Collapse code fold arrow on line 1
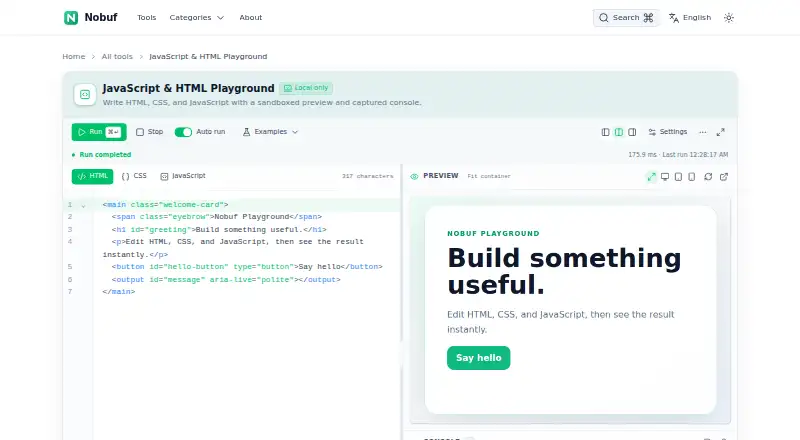The image size is (800, 440). click(83, 205)
